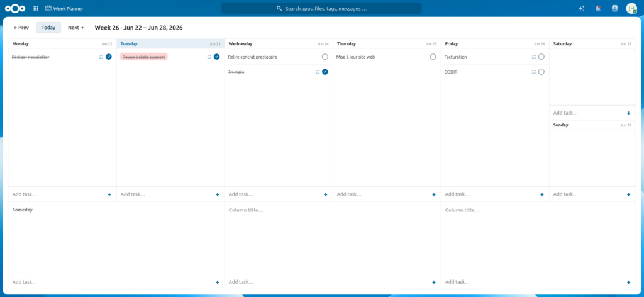Click the plus icon in Saturday's section

[628, 113]
